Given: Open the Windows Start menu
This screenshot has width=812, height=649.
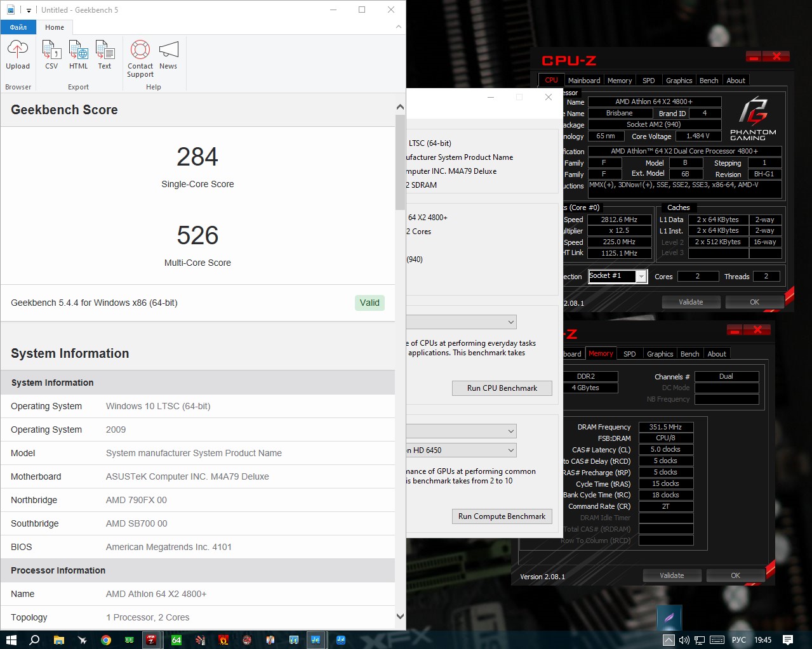Looking at the screenshot, I should pos(11,639).
